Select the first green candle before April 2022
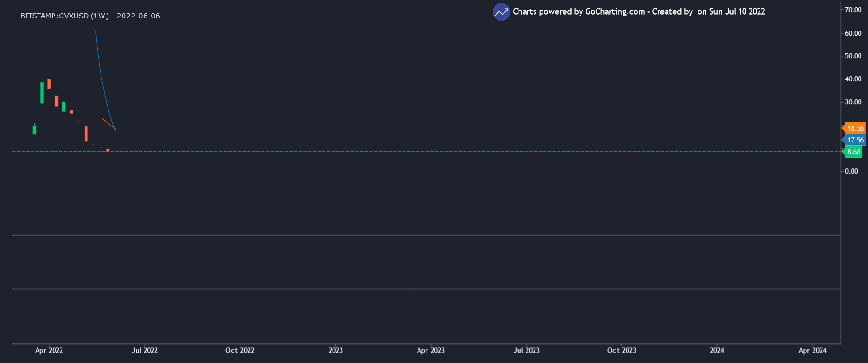868x363 pixels. [34, 130]
